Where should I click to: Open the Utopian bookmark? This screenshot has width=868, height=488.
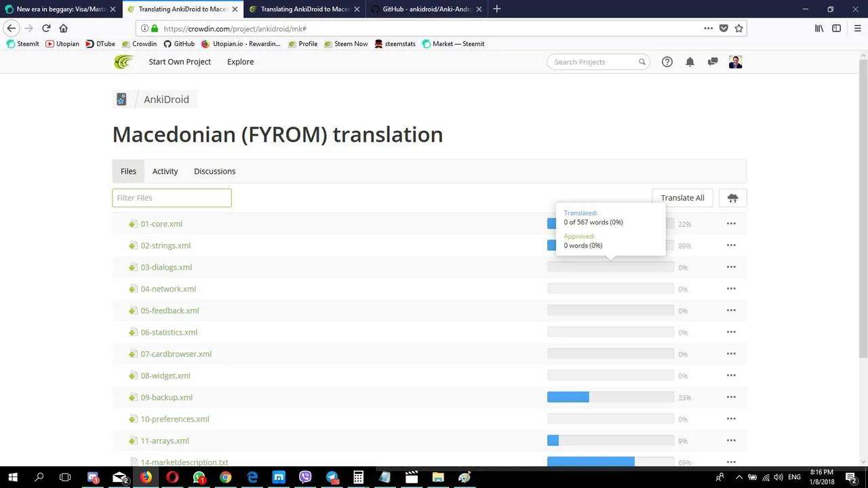(62, 44)
